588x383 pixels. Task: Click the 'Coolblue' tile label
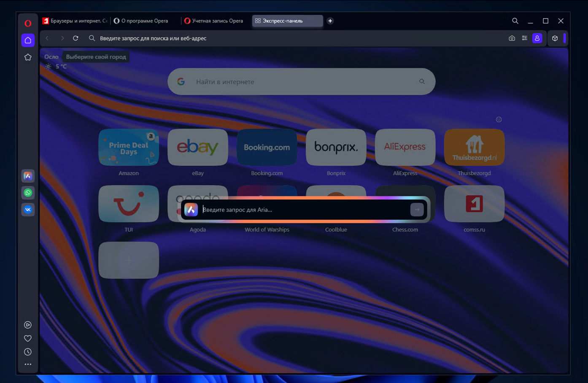coord(336,229)
